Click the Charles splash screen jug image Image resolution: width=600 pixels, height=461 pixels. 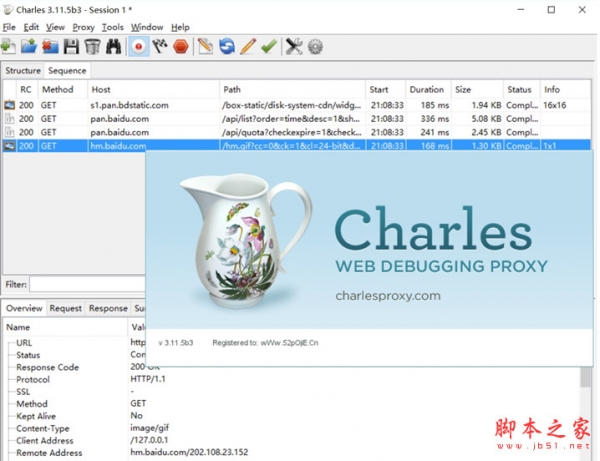click(x=246, y=242)
